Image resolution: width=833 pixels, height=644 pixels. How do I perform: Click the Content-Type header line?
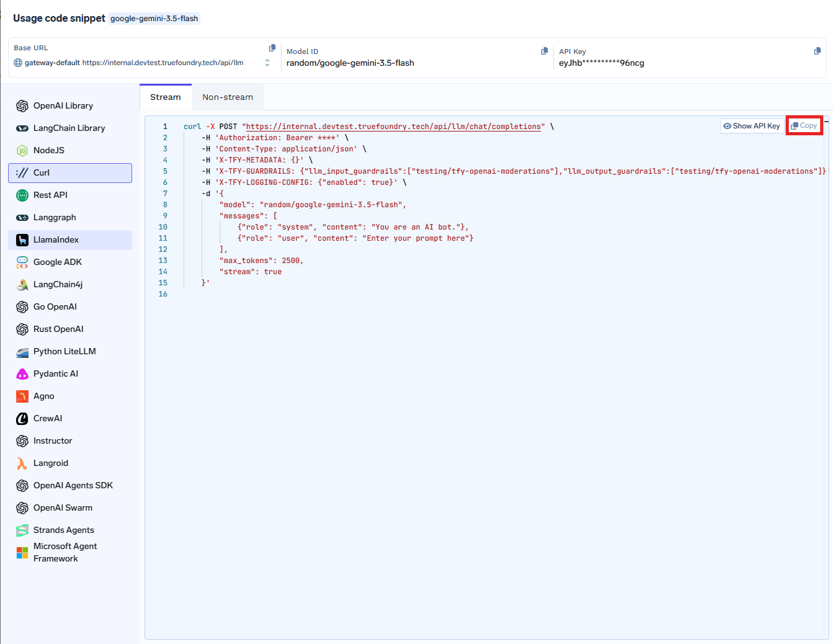point(284,149)
